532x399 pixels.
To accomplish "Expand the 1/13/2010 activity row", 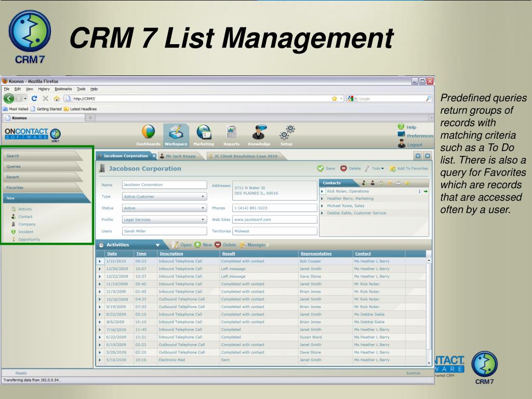I will pyautogui.click(x=100, y=261).
